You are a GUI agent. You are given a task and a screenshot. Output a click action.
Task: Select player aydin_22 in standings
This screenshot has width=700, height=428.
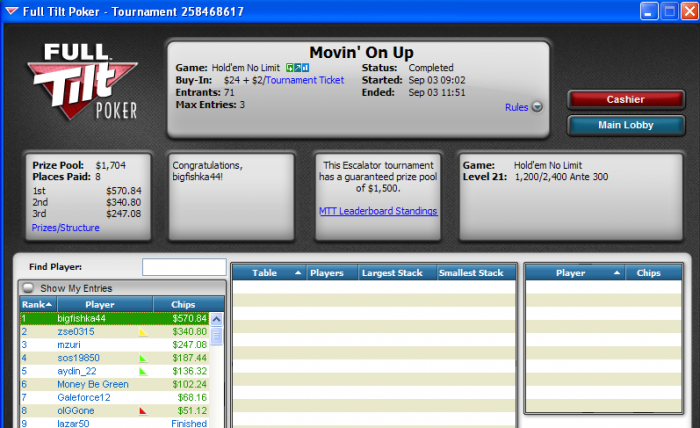pyautogui.click(x=114, y=371)
